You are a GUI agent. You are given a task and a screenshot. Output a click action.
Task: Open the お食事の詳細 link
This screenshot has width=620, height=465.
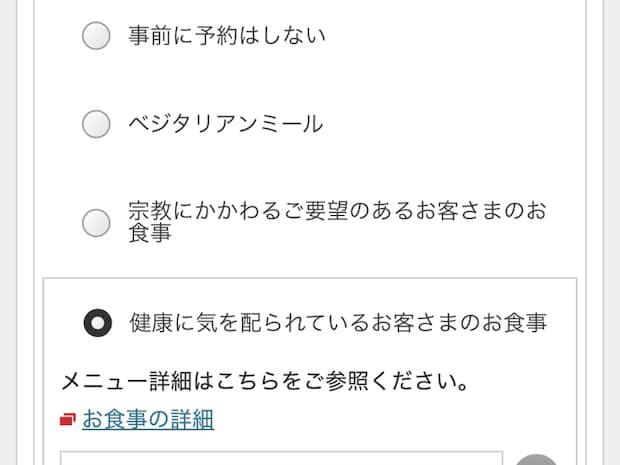pyautogui.click(x=148, y=420)
